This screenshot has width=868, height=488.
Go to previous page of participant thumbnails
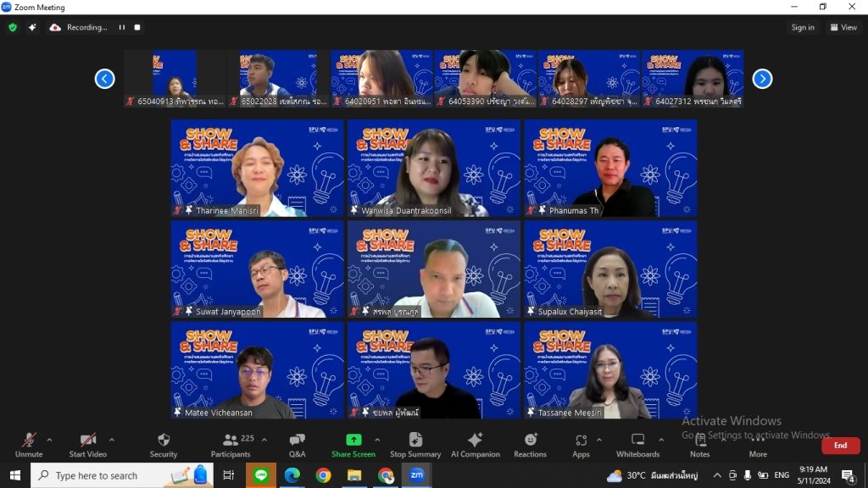104,79
